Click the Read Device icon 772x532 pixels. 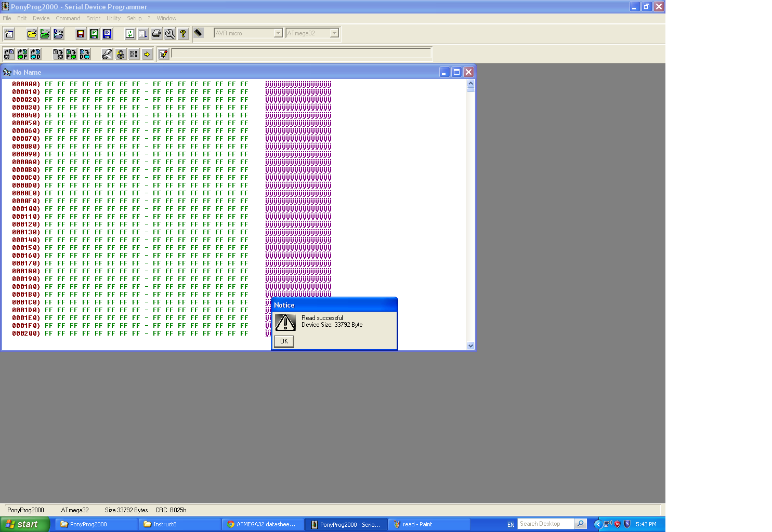tap(9, 54)
